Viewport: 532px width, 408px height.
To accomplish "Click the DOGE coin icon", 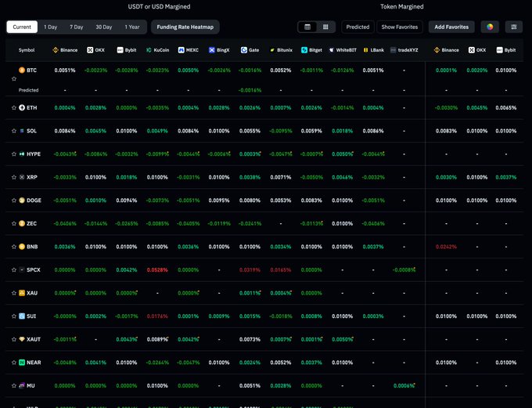I will [22, 200].
